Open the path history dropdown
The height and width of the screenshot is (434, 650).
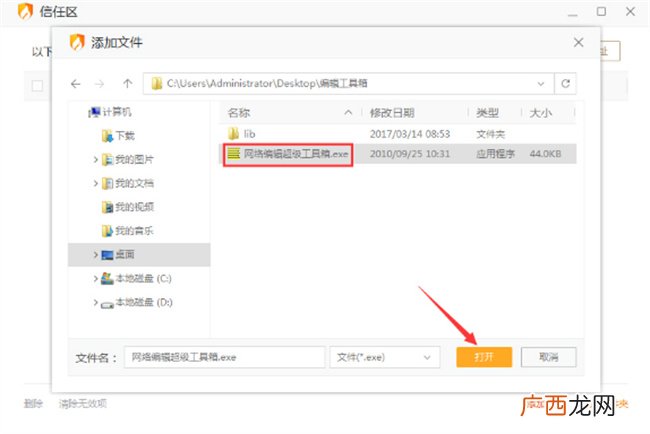point(541,84)
